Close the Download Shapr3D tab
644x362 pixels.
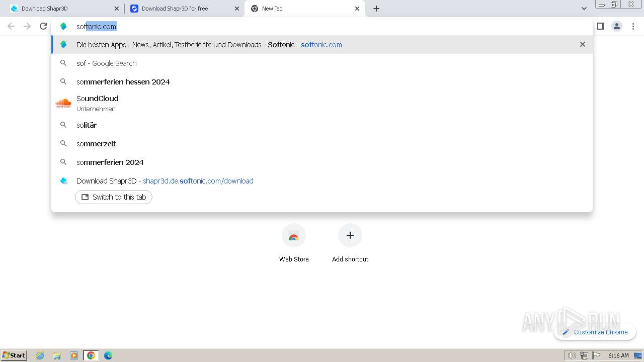(x=117, y=9)
